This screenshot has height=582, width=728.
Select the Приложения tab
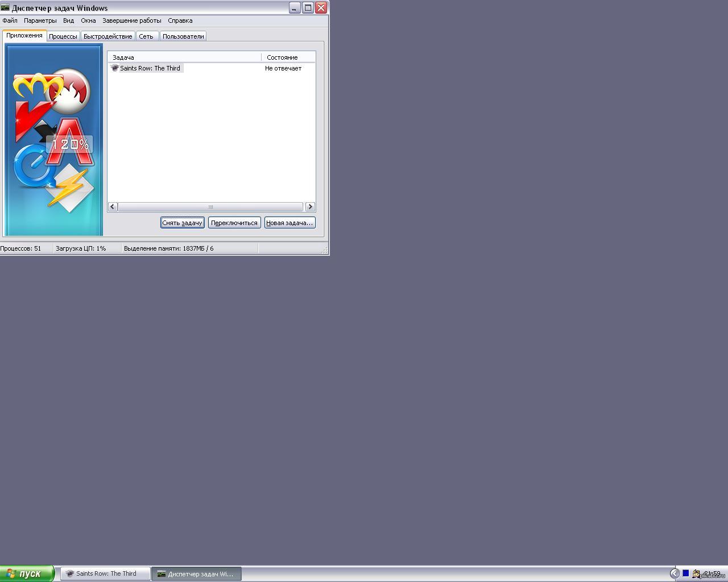pyautogui.click(x=24, y=35)
